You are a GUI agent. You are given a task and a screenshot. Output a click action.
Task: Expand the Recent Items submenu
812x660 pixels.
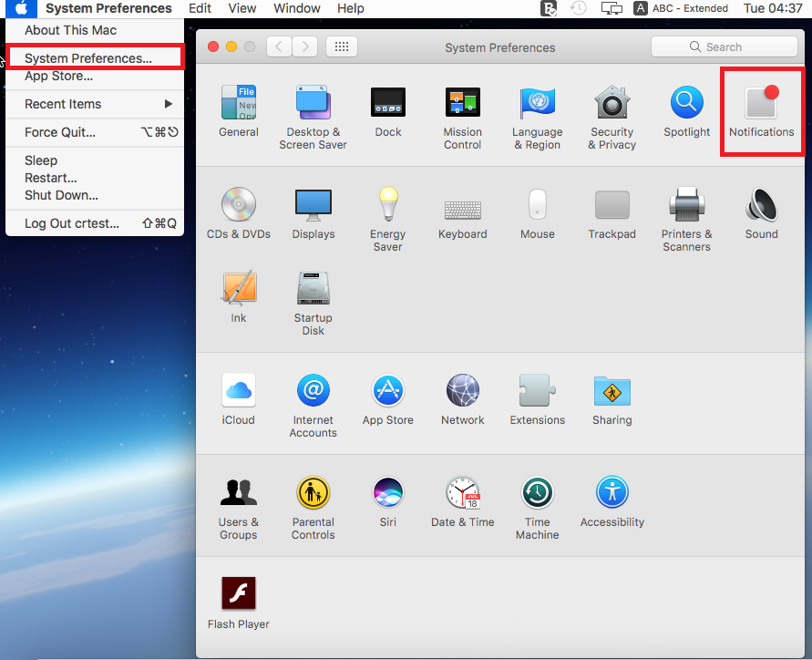pos(95,104)
